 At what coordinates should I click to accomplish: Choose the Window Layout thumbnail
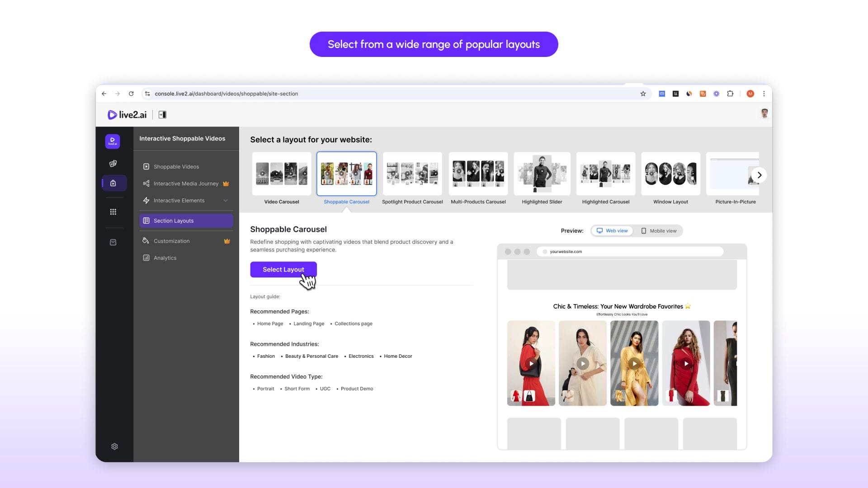(x=670, y=174)
